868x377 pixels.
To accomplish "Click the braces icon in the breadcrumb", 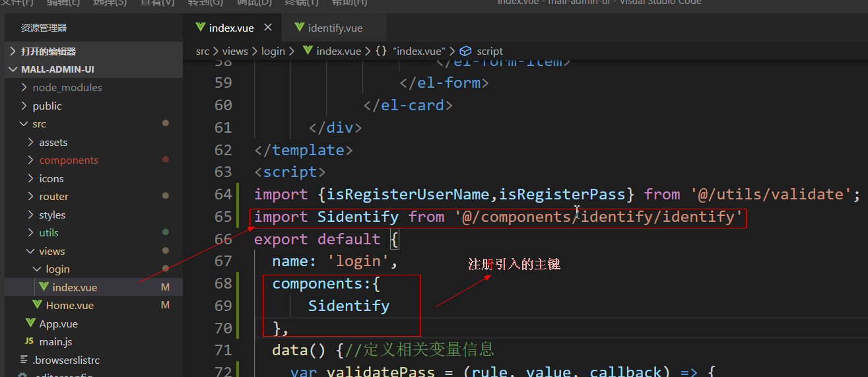I will (x=381, y=51).
